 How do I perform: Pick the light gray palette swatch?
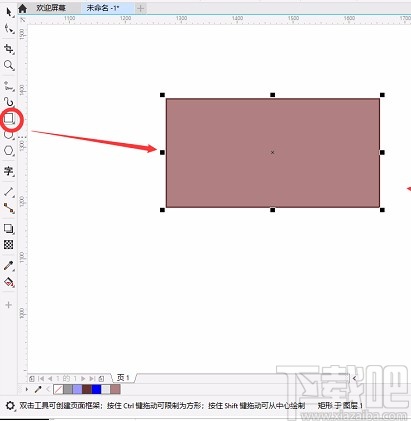[x=106, y=389]
